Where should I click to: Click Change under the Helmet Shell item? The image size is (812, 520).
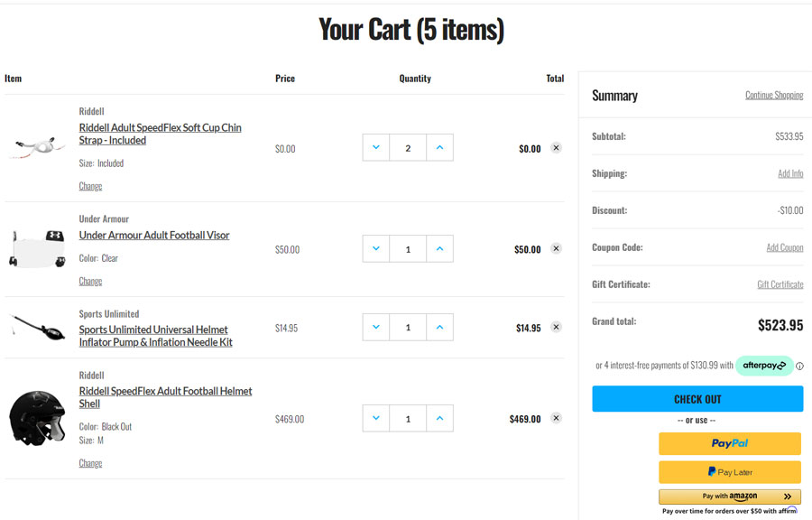coord(90,463)
